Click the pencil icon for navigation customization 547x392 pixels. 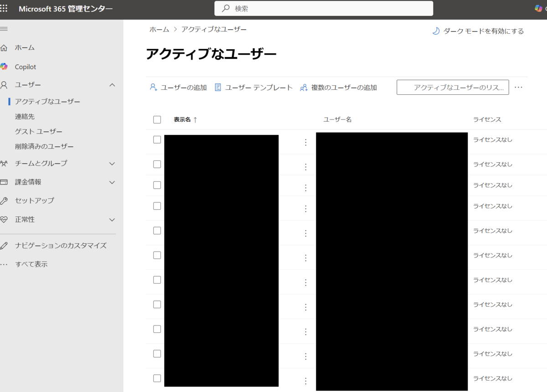tap(4, 246)
